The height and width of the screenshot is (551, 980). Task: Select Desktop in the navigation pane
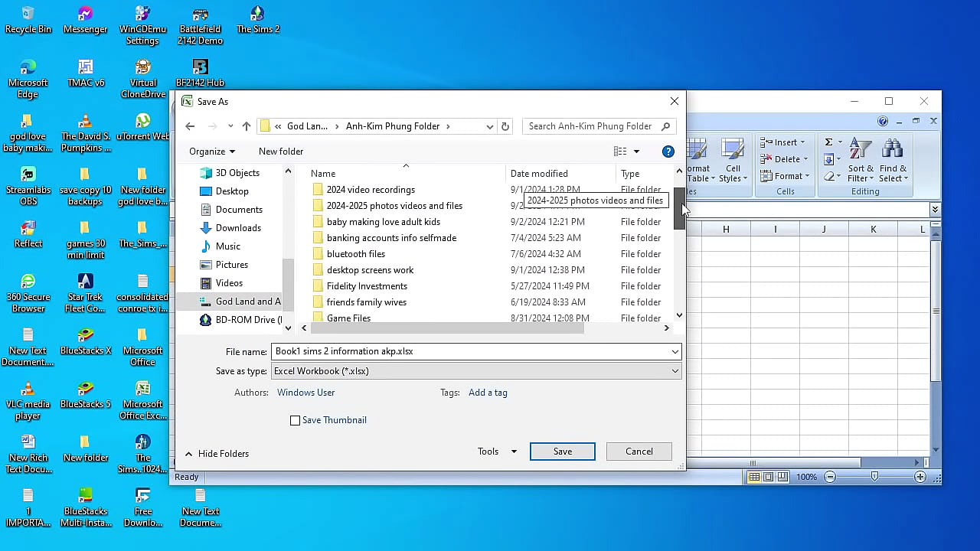click(232, 191)
